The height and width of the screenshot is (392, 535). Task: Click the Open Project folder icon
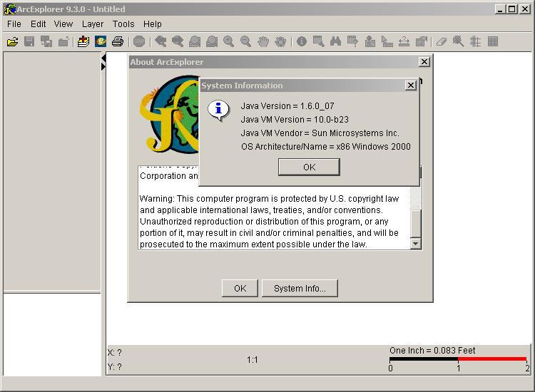point(13,42)
